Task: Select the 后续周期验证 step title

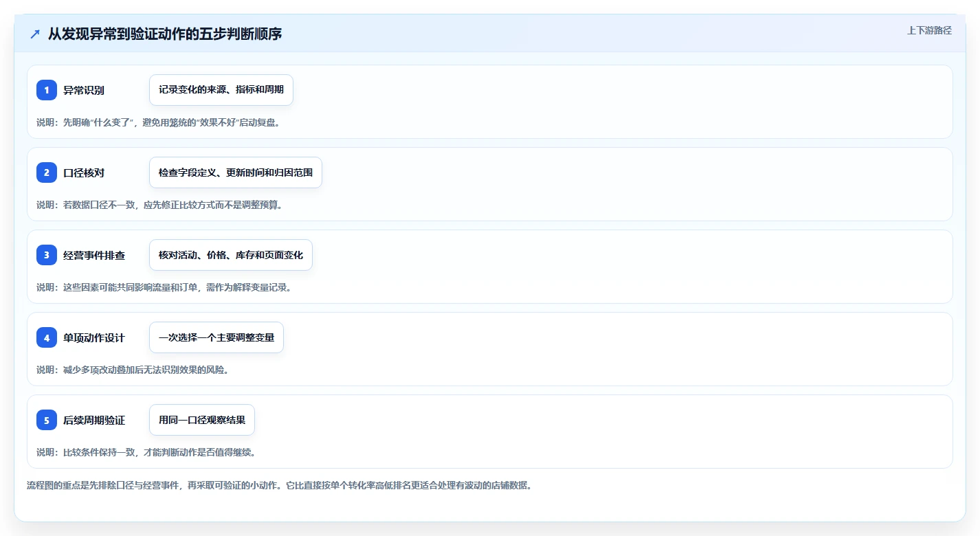Action: 94,420
